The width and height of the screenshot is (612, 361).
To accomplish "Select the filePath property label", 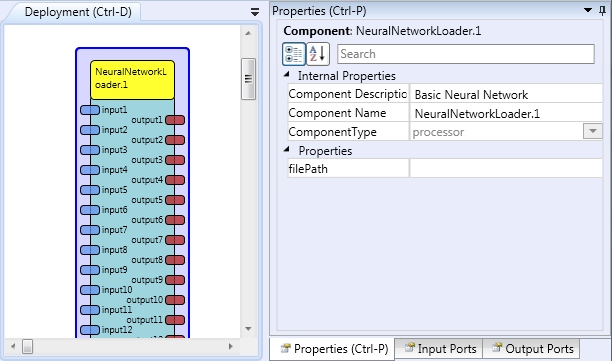I will (x=308, y=169).
